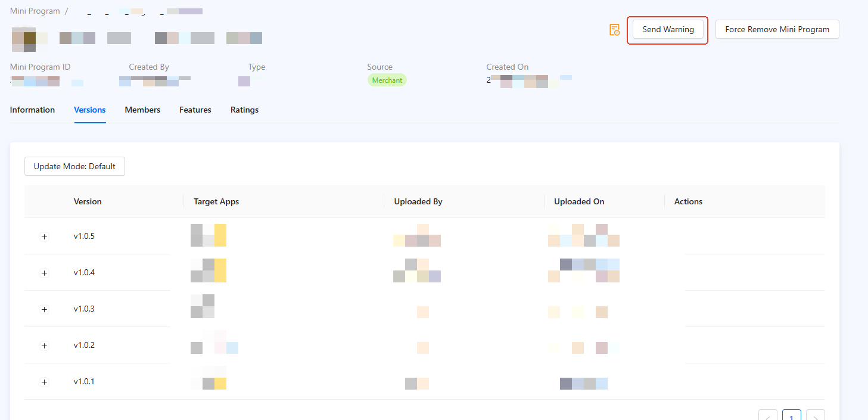This screenshot has height=420, width=868.
Task: Click the Type label
Action: click(257, 67)
